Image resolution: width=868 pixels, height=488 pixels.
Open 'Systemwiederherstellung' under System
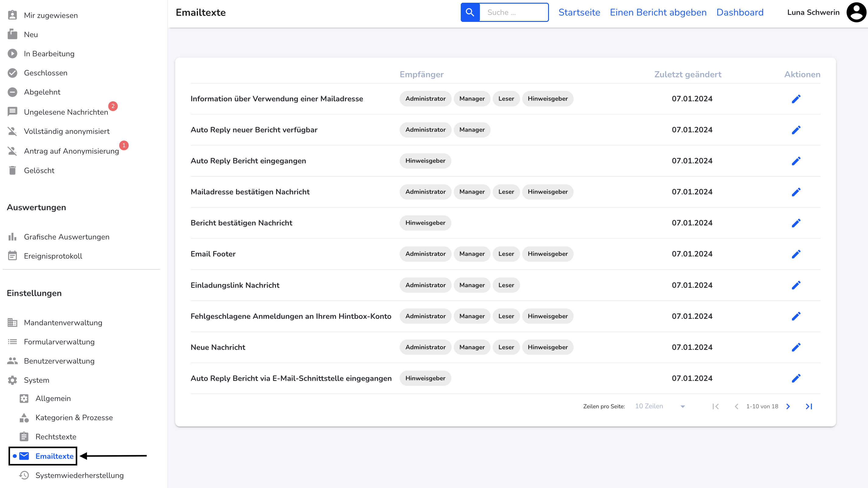(x=79, y=475)
